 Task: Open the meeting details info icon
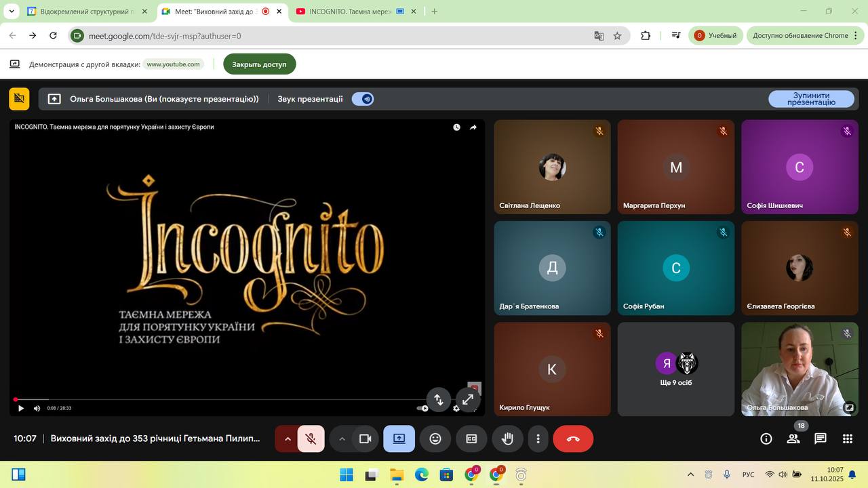coord(766,439)
